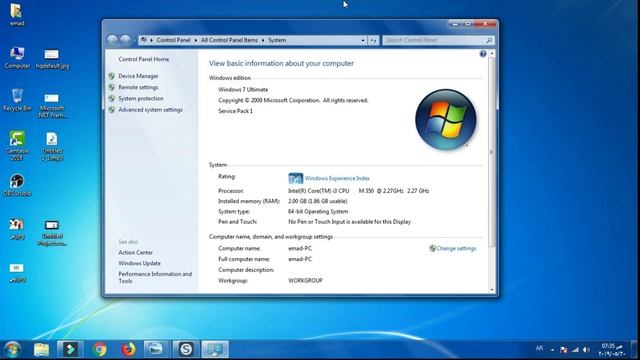This screenshot has height=360, width=640.
Task: Open the Recycle Bin icon
Action: tap(17, 100)
